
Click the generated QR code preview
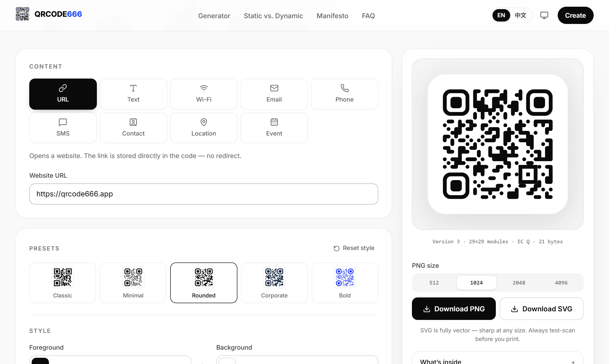point(498,144)
